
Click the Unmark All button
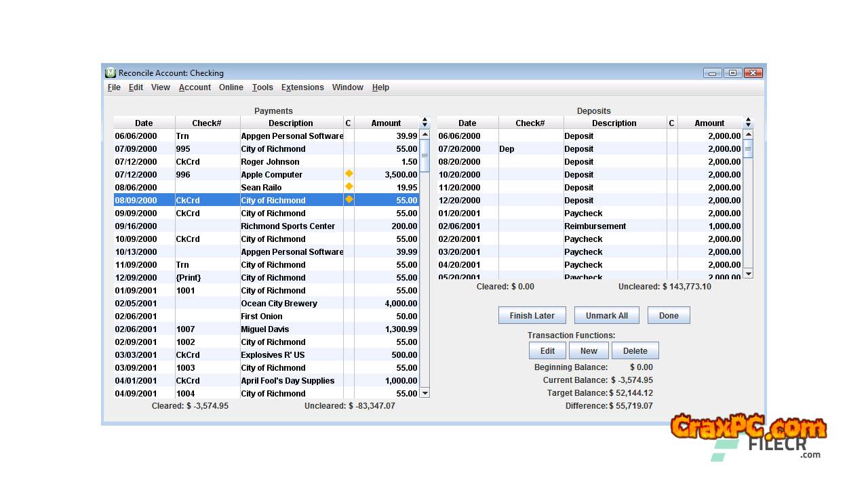pyautogui.click(x=606, y=316)
